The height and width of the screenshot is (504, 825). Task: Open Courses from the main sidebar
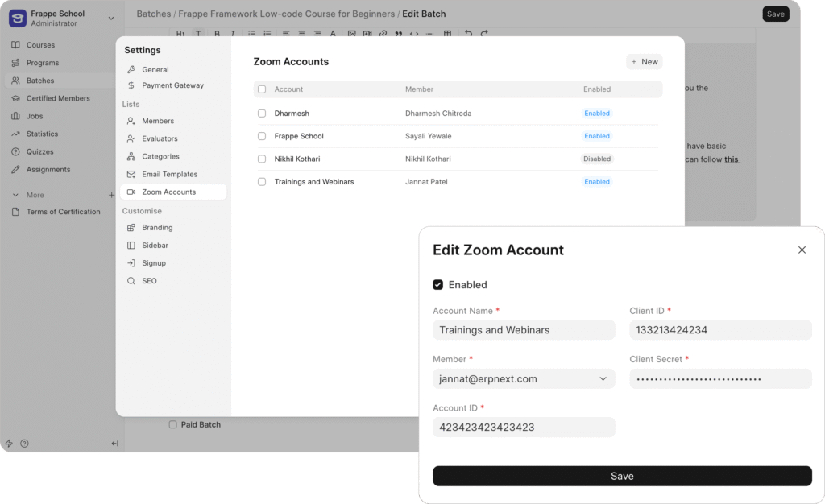[x=40, y=45]
